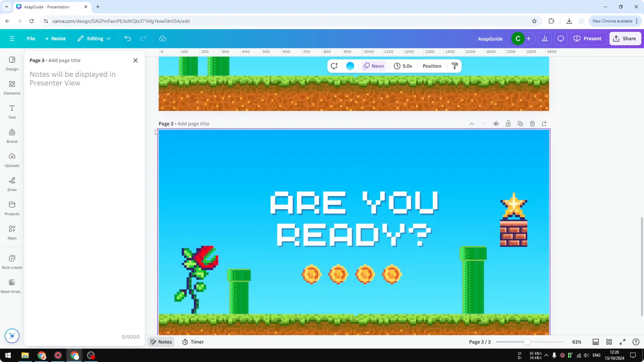
Task: Open the Resize menu
Action: 55,38
